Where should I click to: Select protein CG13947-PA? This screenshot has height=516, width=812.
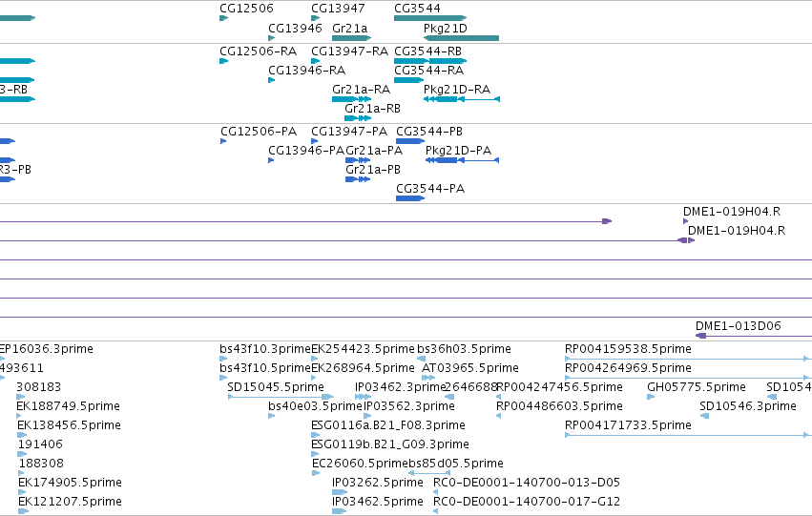click(349, 132)
